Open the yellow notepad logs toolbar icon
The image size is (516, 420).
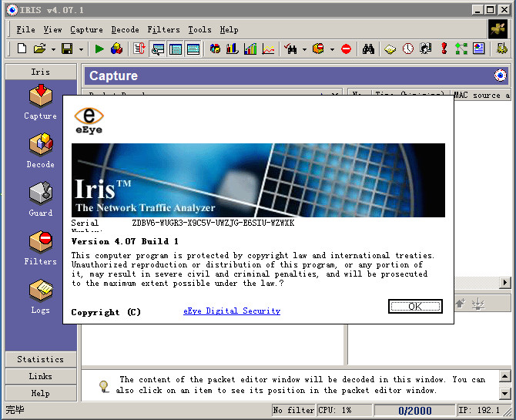[x=390, y=49]
